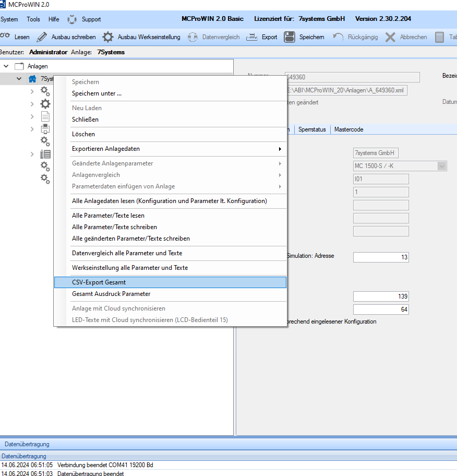Screen dimensions: 457x476
Task: Click log line 'Datenübertragung beendet'
Action: (90, 473)
